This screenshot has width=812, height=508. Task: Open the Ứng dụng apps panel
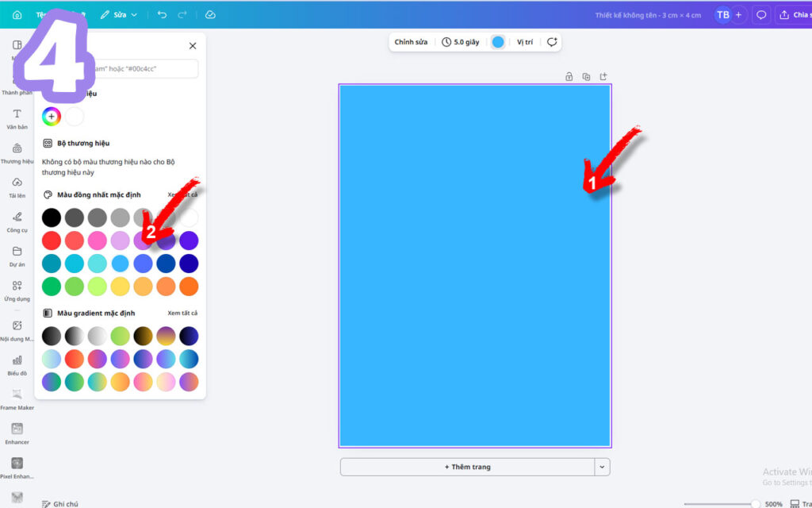pyautogui.click(x=17, y=291)
